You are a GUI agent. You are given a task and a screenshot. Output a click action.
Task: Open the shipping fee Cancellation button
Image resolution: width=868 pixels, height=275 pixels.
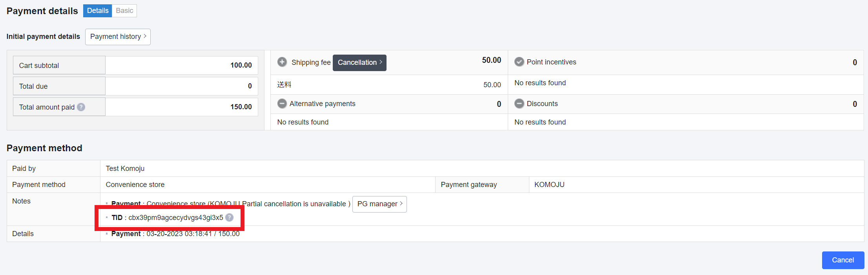tap(359, 63)
